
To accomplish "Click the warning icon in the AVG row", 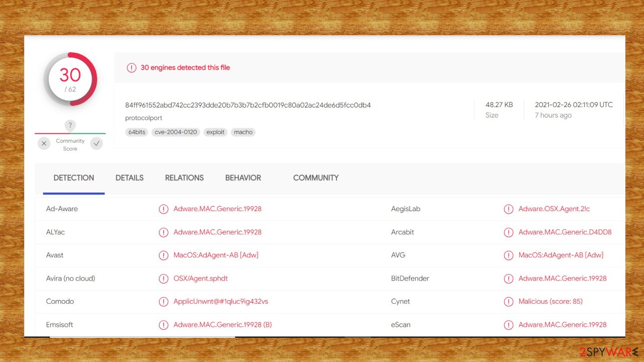I will pos(509,255).
